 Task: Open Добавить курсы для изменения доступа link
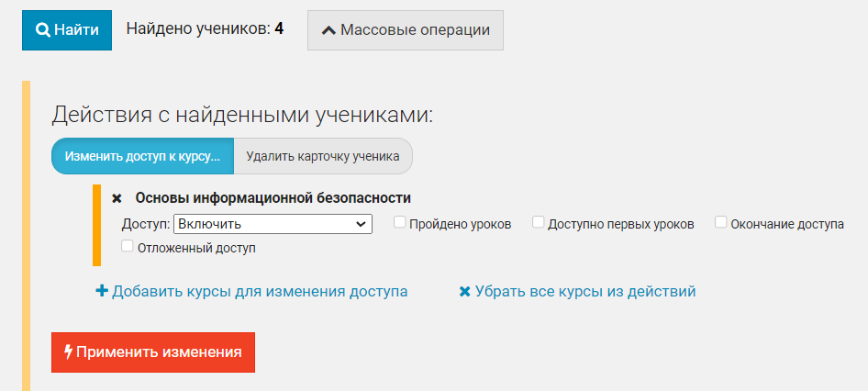260,292
